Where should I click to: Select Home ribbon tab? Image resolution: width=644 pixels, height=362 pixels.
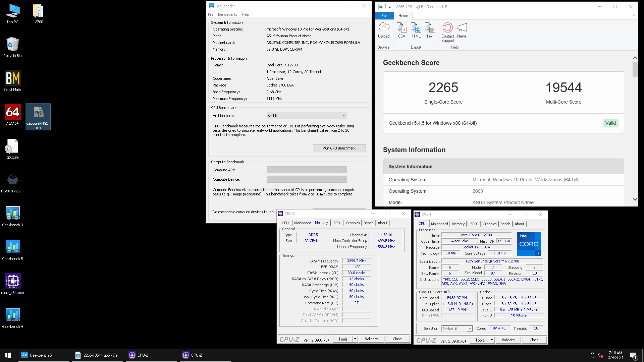(403, 16)
